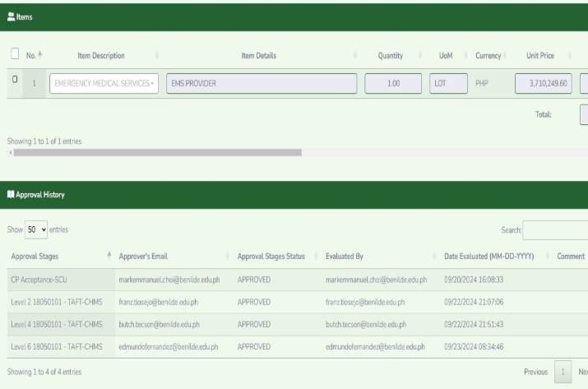
Task: Click the Approval History book icon
Action: click(10, 194)
